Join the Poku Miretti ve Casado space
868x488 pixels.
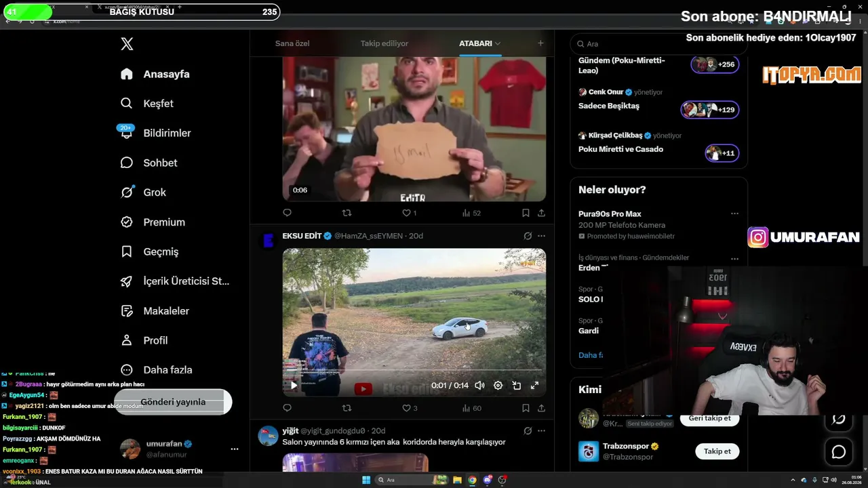point(722,153)
